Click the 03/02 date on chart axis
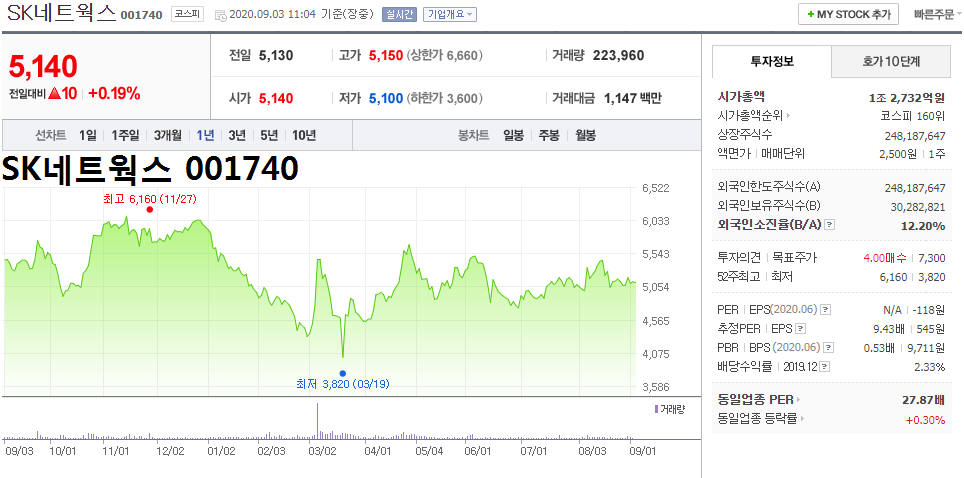964x478 pixels. (322, 450)
